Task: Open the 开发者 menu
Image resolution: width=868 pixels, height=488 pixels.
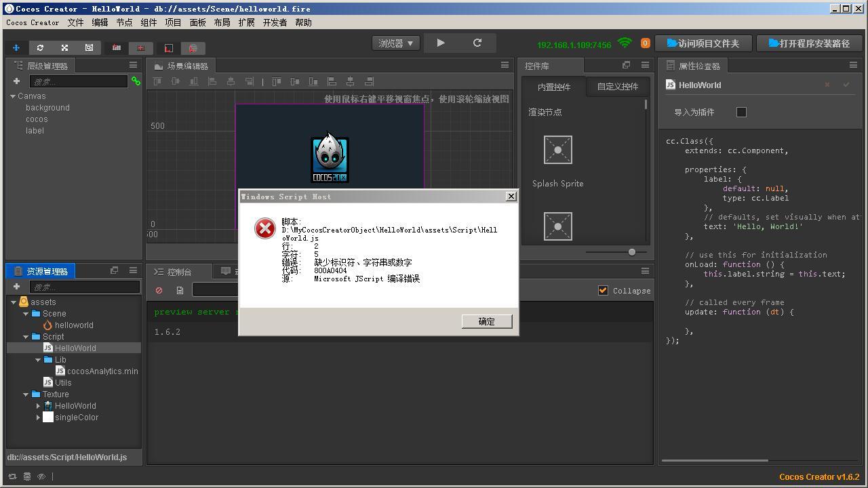Action: (275, 22)
